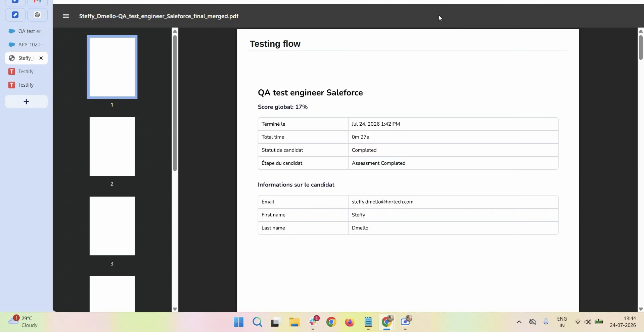
Task: Open Task View on the taskbar
Action: pyautogui.click(x=276, y=322)
